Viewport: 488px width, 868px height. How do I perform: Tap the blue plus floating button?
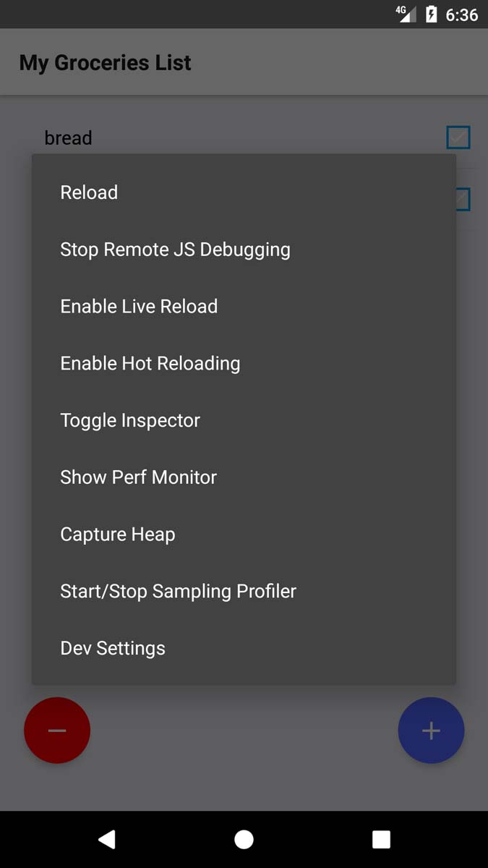431,731
